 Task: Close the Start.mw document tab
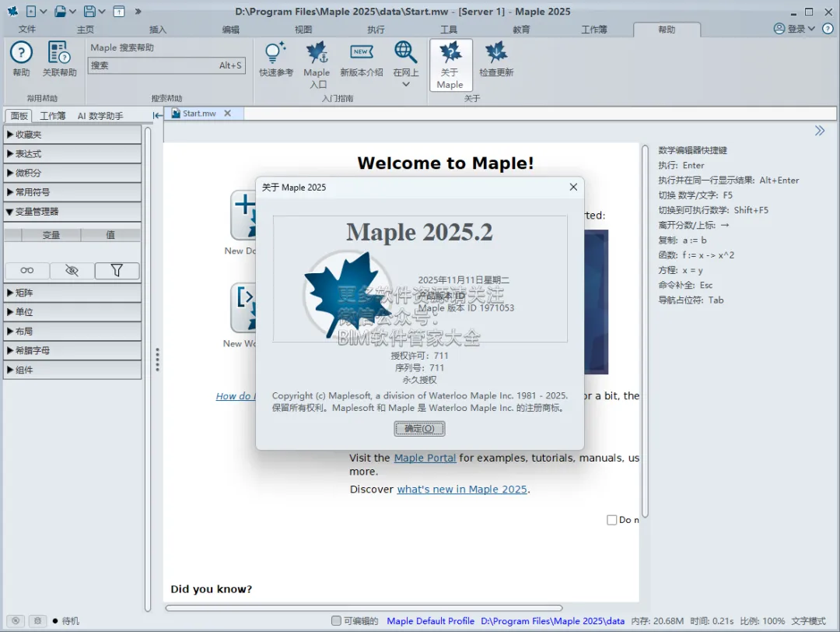[228, 113]
